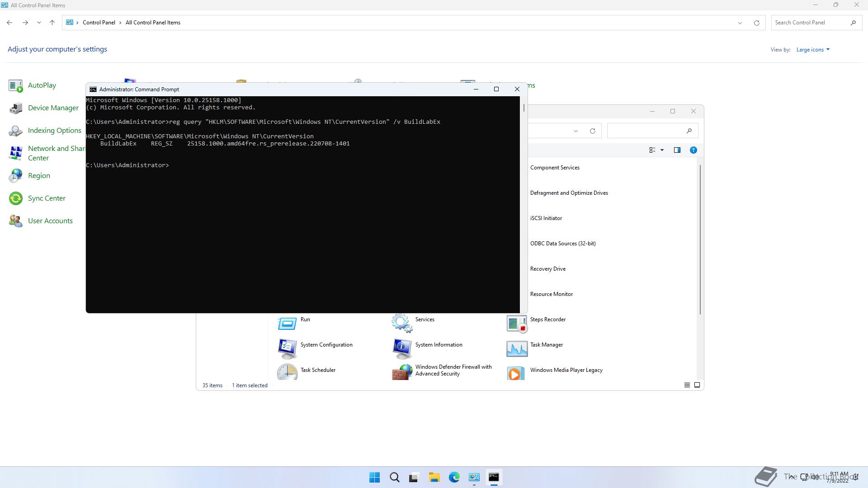Open File Explorer from taskbar
Screen dimensions: 868x488
click(x=434, y=477)
